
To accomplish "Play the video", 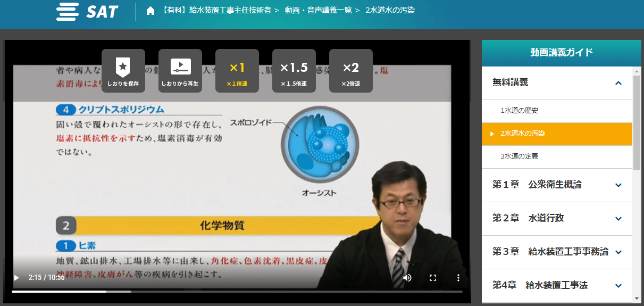I will click(16, 278).
